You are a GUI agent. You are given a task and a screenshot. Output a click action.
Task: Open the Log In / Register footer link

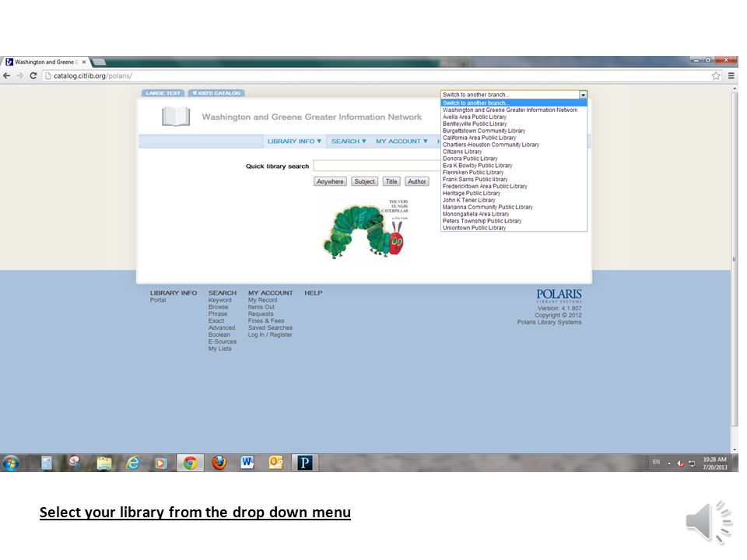(x=270, y=334)
